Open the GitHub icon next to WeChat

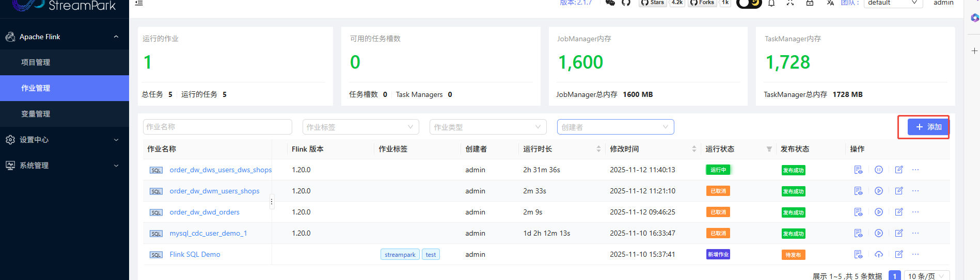(x=626, y=3)
